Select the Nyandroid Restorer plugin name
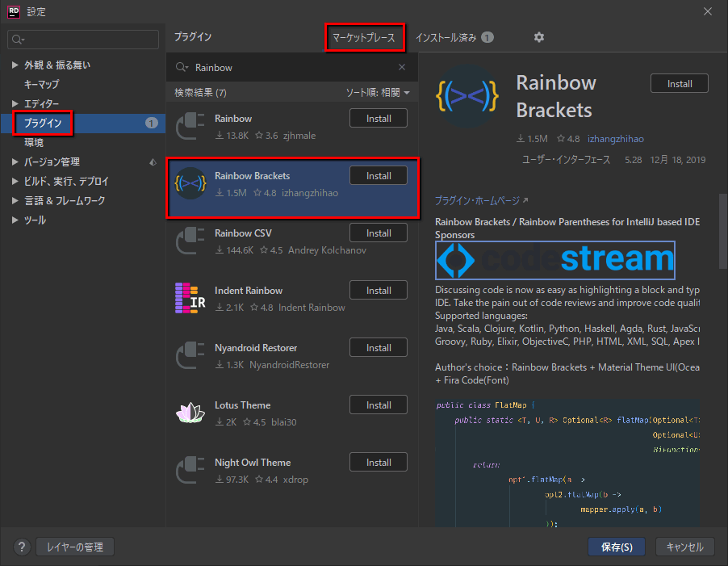The height and width of the screenshot is (566, 728). click(256, 348)
